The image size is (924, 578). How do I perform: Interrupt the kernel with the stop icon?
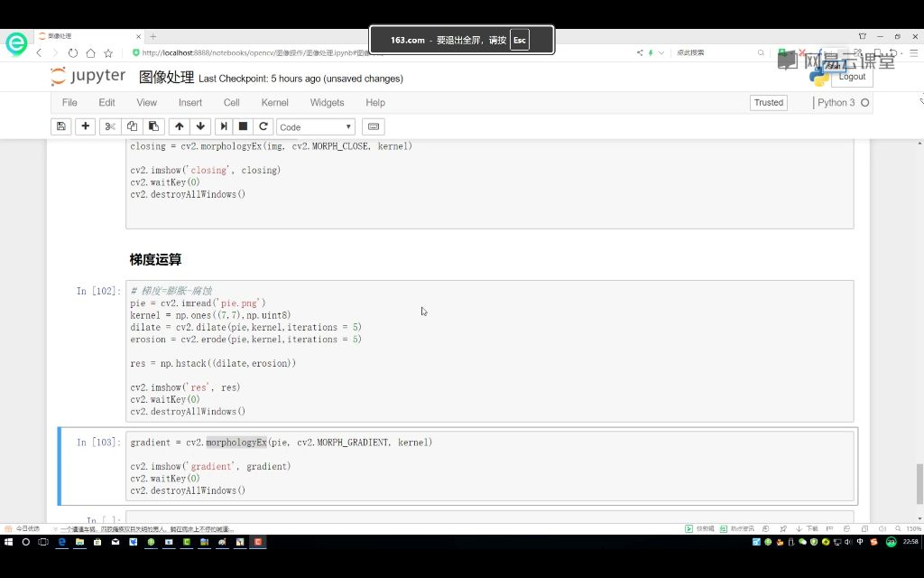point(243,126)
